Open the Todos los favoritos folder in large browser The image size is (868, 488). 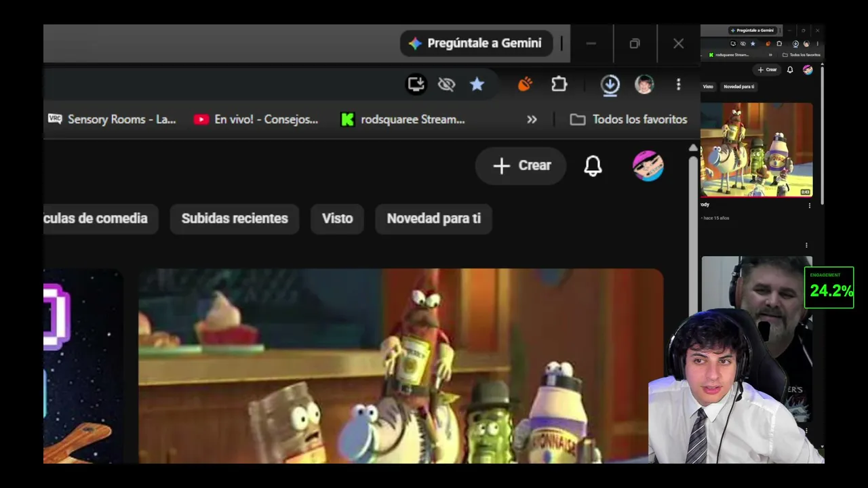click(629, 119)
